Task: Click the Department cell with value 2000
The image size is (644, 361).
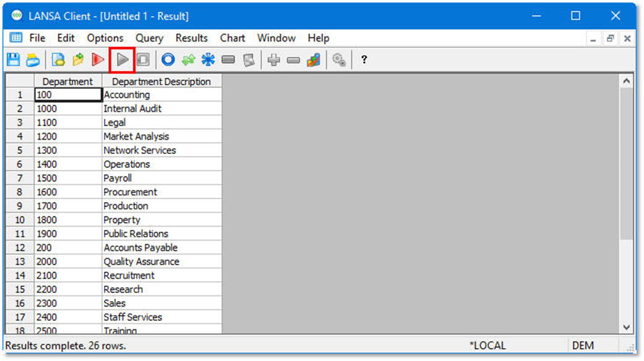Action: click(68, 261)
